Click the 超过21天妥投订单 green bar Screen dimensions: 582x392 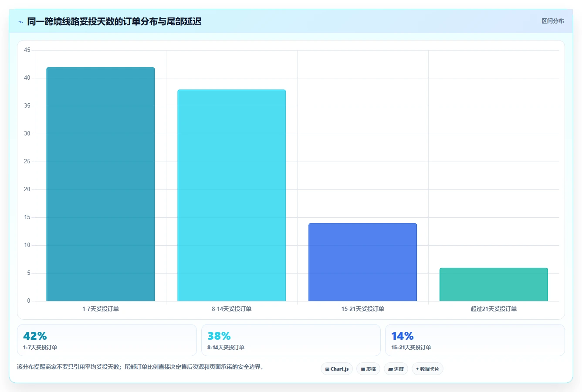click(494, 284)
